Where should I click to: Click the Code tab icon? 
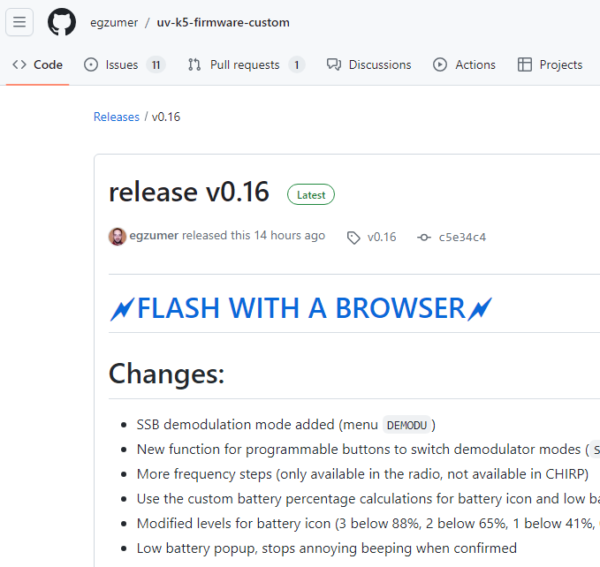19,65
